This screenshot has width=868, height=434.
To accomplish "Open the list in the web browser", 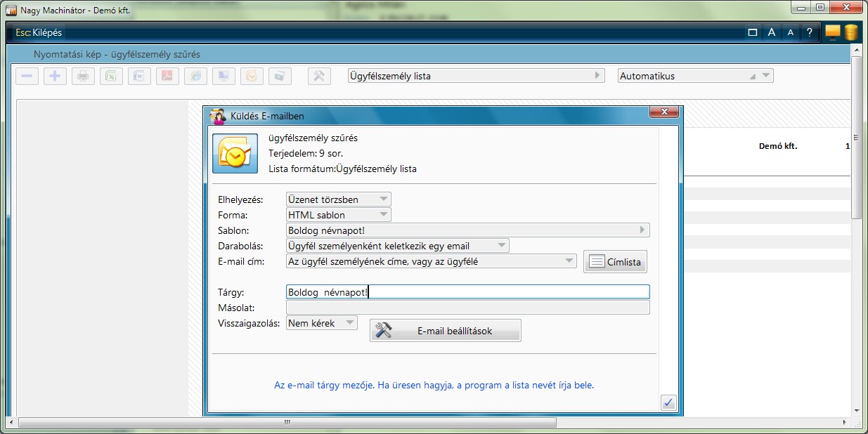I will click(x=195, y=76).
